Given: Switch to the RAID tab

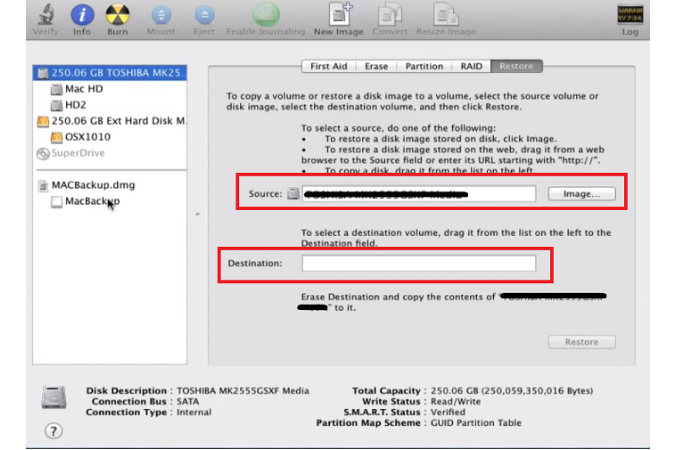Looking at the screenshot, I should pyautogui.click(x=471, y=66).
